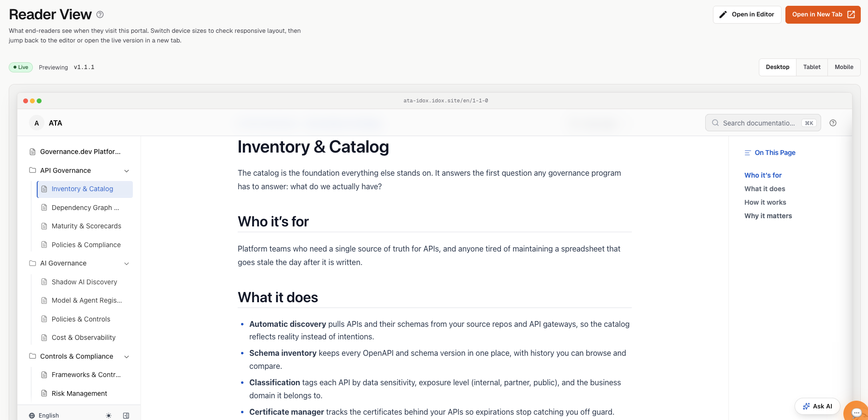868x420 pixels.
Task: Click the On This Page list icon
Action: (748, 153)
